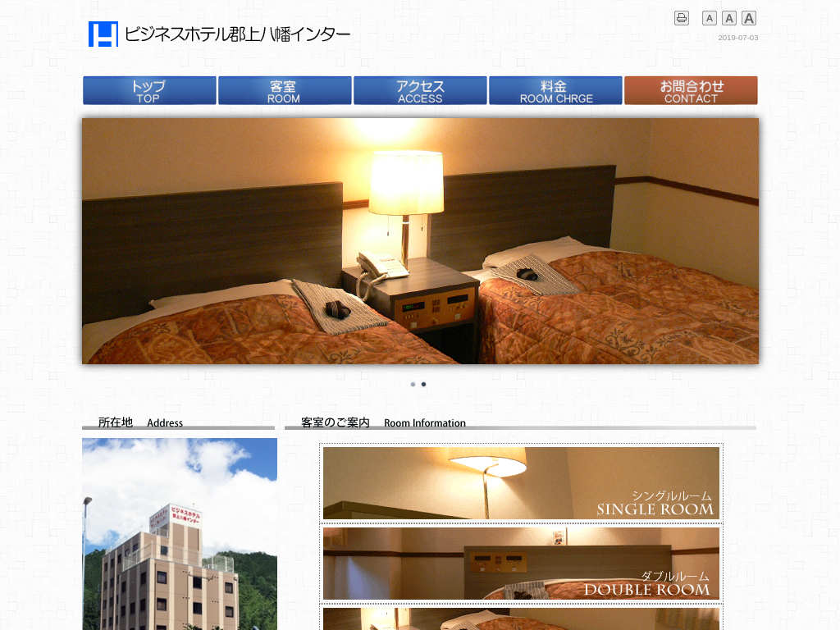Go to the アクセス ACCESS page
The image size is (840, 630).
pyautogui.click(x=421, y=90)
